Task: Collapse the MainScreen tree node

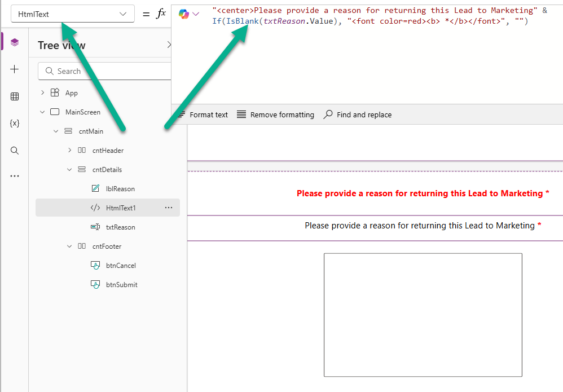Action: tap(42, 112)
